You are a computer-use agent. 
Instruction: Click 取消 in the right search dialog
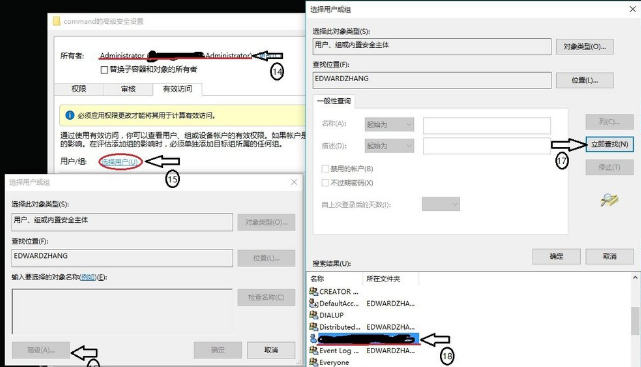pyautogui.click(x=610, y=256)
